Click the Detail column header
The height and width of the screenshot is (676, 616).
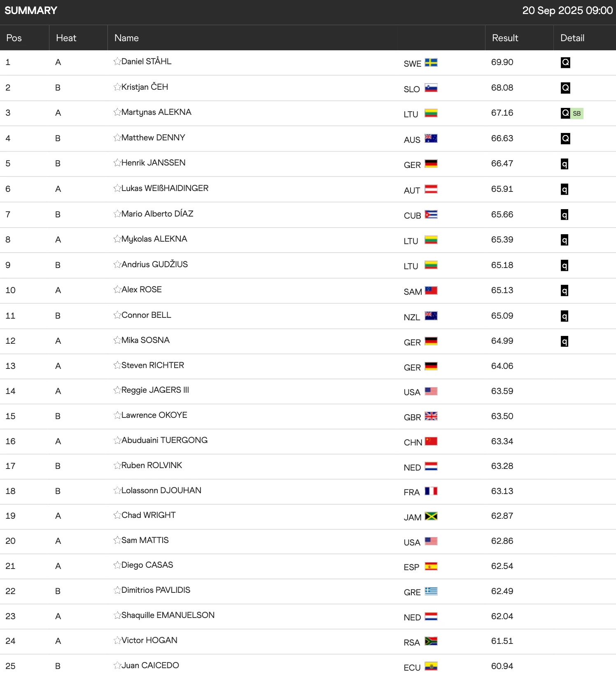[x=572, y=37]
